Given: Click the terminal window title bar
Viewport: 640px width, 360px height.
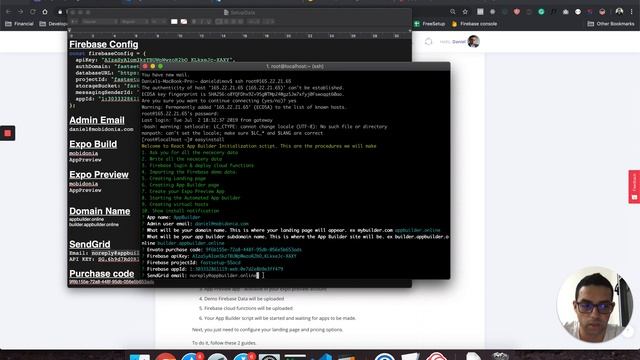Looking at the screenshot, I should pyautogui.click(x=295, y=66).
